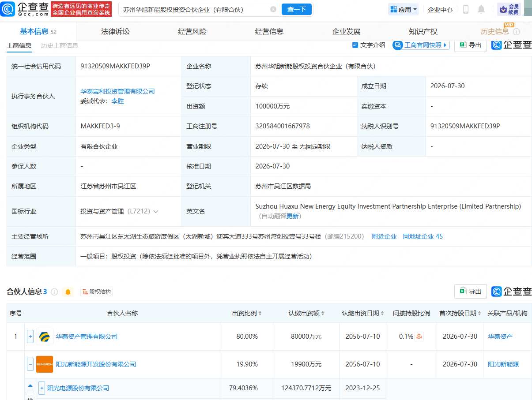
Task: Collapse 阳光新能源开发股份有限公司 row
Action: pos(30,364)
